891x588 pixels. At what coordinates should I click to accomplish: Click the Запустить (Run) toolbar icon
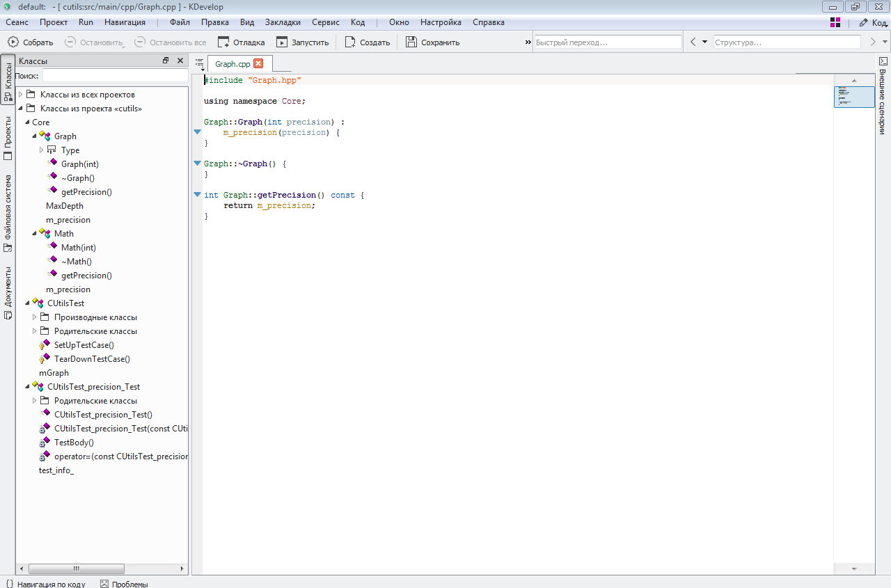282,42
